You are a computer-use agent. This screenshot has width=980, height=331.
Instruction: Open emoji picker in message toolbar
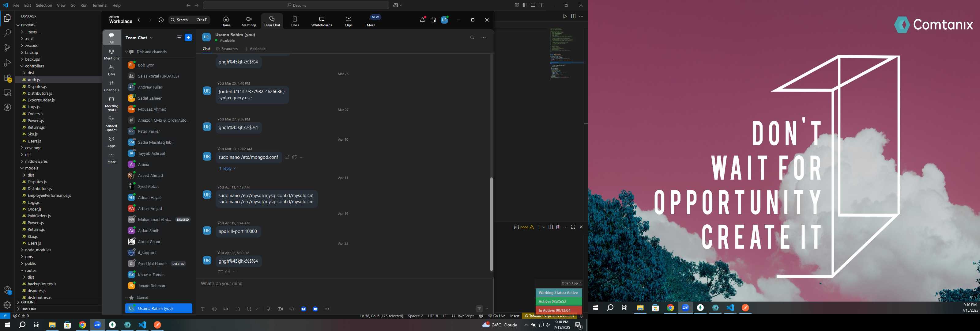(215, 309)
